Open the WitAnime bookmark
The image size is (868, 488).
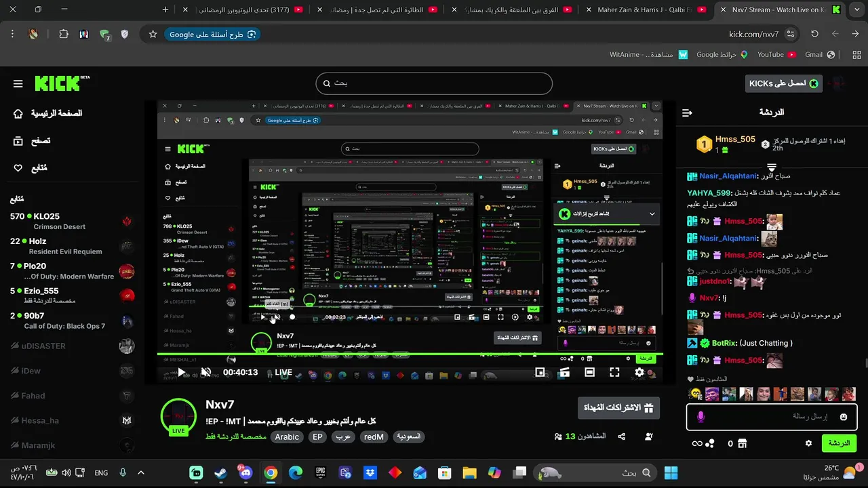pos(648,54)
